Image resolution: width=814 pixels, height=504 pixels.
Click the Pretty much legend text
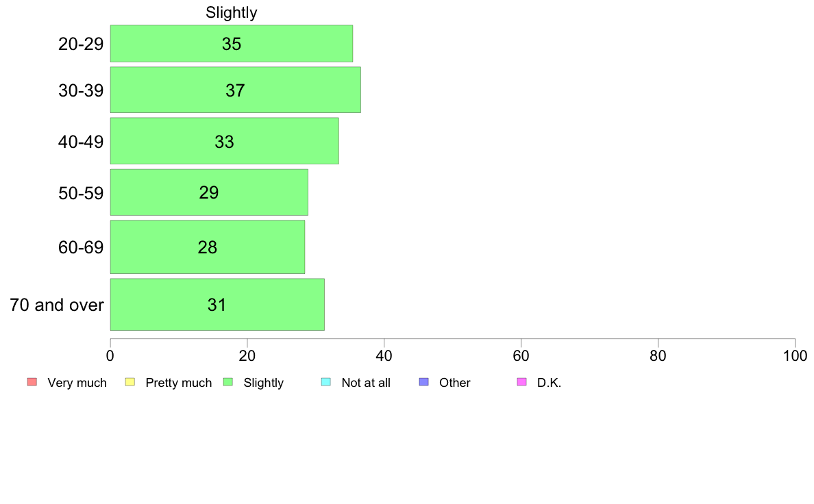(x=179, y=383)
